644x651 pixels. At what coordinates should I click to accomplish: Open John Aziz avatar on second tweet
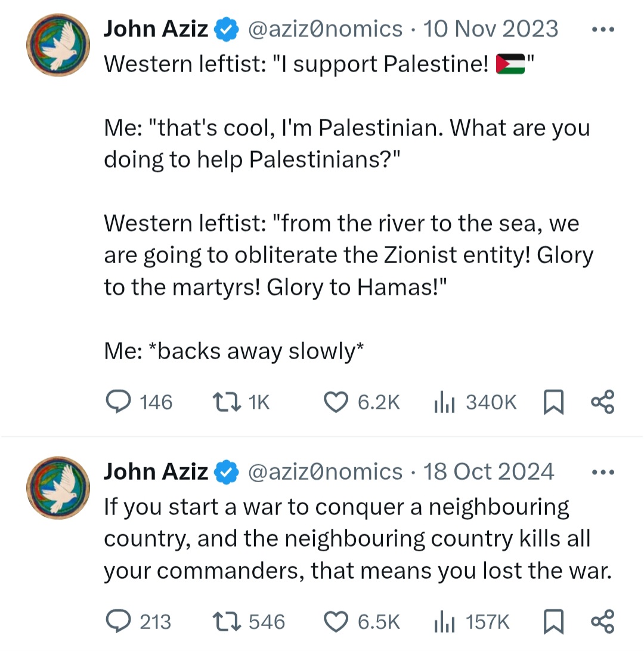(58, 488)
